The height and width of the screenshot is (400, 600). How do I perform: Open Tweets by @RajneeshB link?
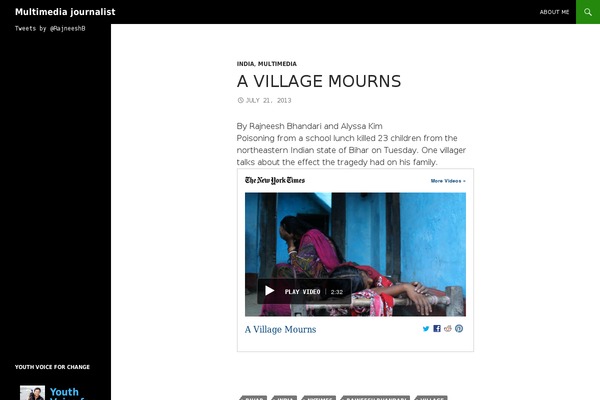click(50, 28)
